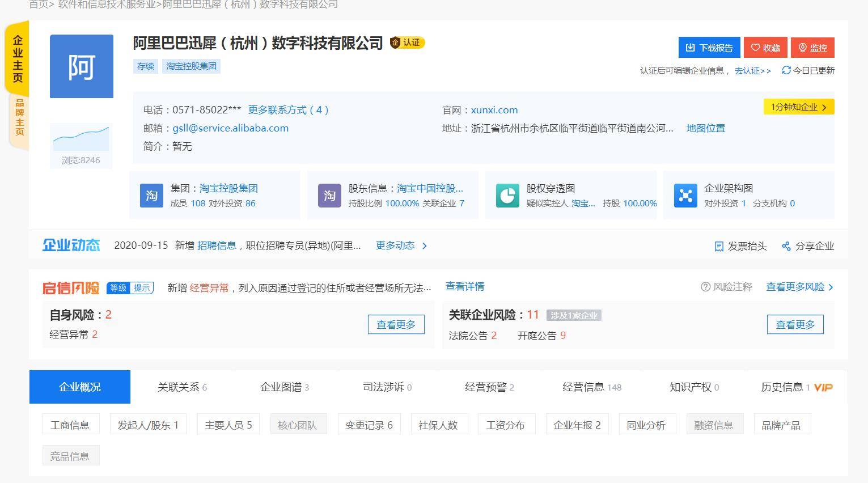The image size is (868, 483).
Task: Click the gold 认证 verified badge
Action: click(407, 43)
